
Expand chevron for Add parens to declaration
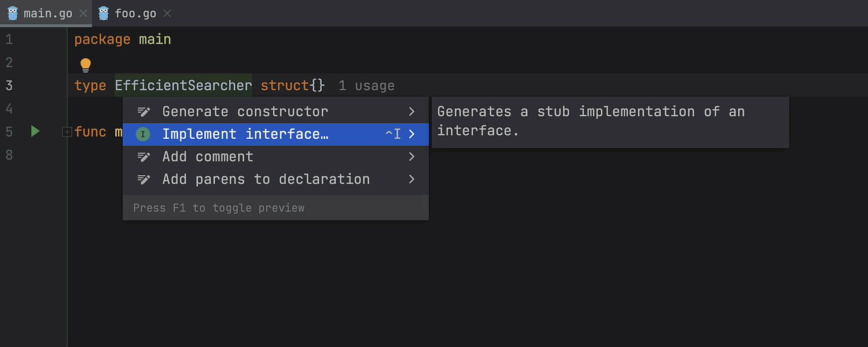click(411, 179)
